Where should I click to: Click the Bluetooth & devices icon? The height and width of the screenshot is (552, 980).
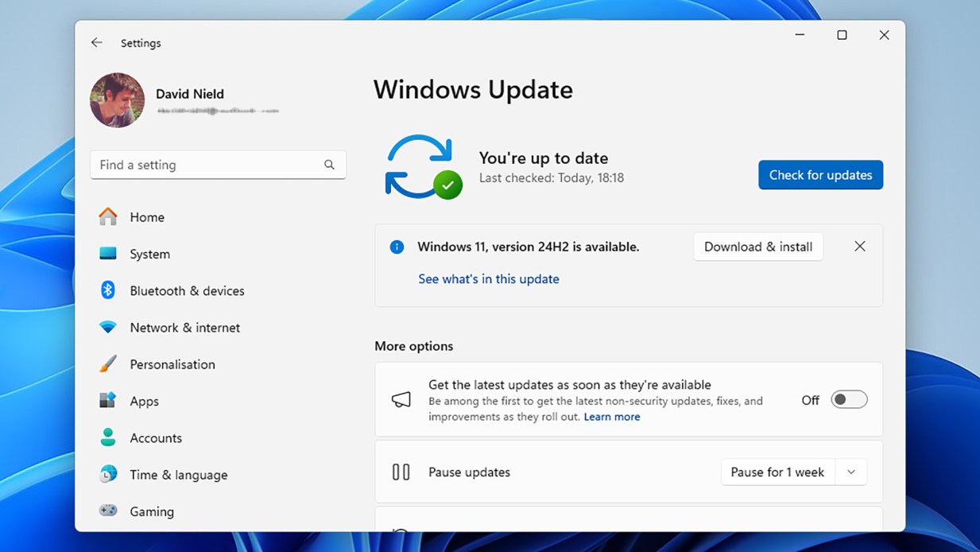click(x=108, y=290)
